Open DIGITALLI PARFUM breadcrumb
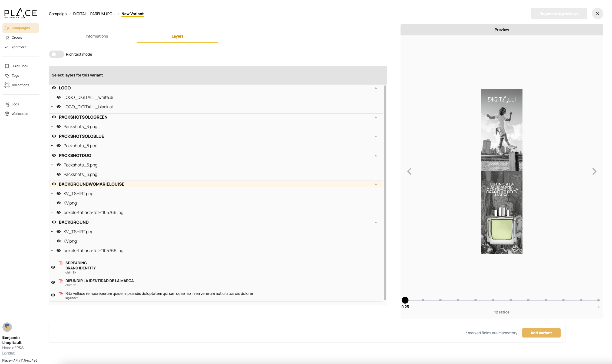Screen dimensions: 612x364 coord(94,14)
